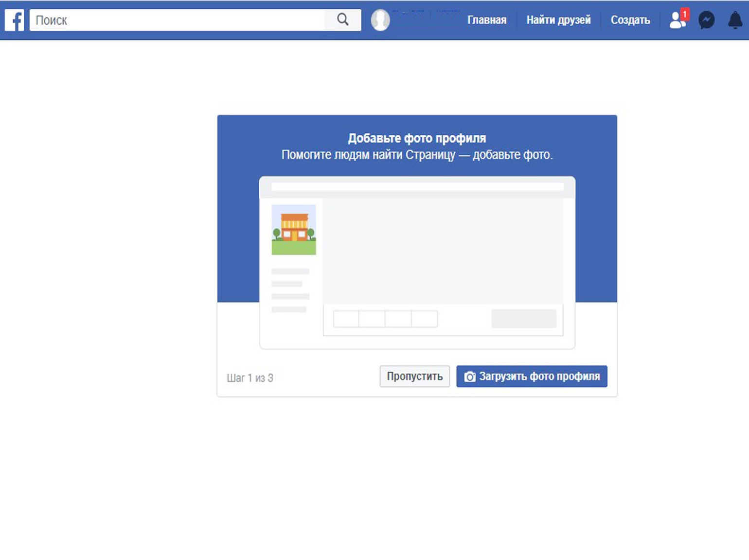Screen dimensions: 749x560
Task: Click the Добавьте фото профиля heading
Action: [417, 139]
